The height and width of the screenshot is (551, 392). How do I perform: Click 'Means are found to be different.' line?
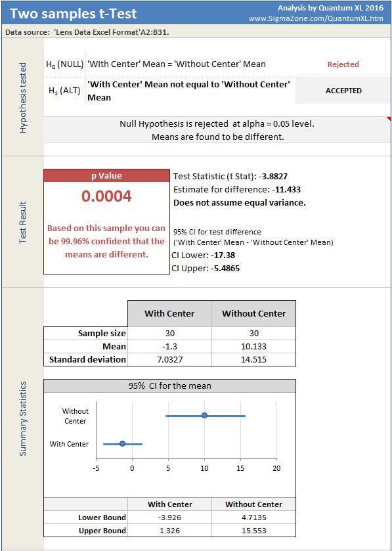coord(218,137)
